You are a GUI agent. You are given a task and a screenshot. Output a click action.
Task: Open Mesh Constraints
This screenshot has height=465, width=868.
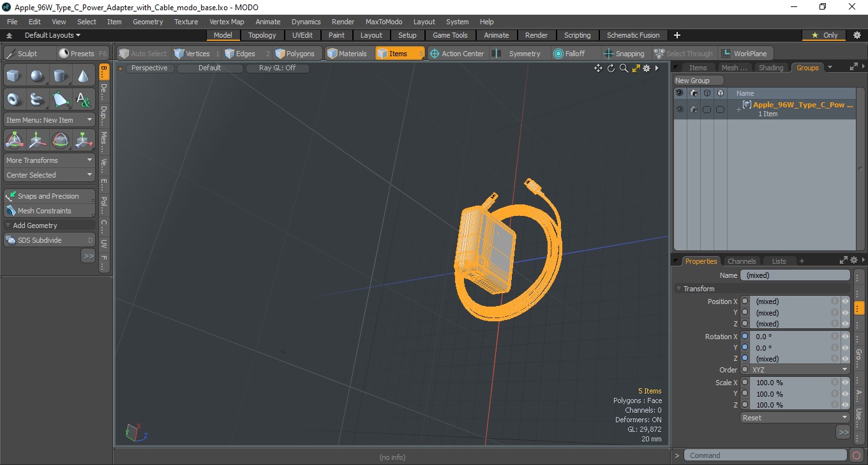pos(50,211)
